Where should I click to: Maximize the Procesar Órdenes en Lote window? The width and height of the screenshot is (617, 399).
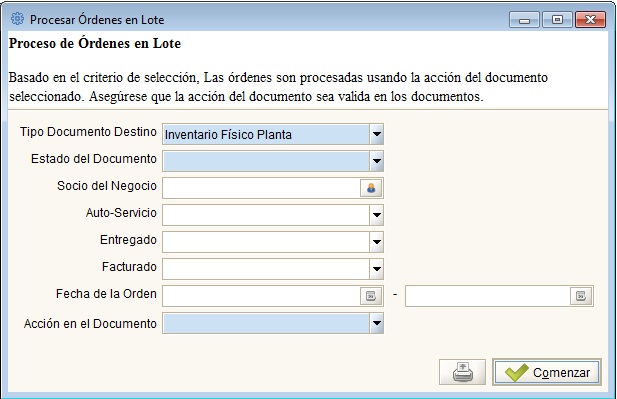pyautogui.click(x=557, y=20)
